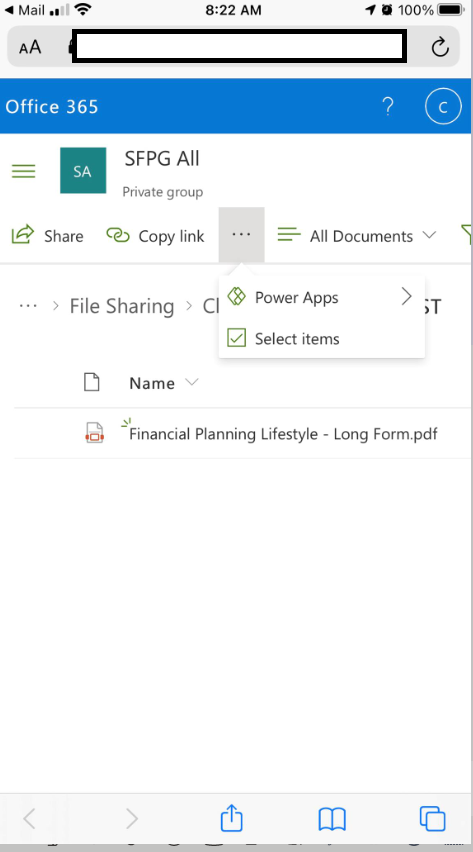Open Safari bookmarks

coord(332,818)
